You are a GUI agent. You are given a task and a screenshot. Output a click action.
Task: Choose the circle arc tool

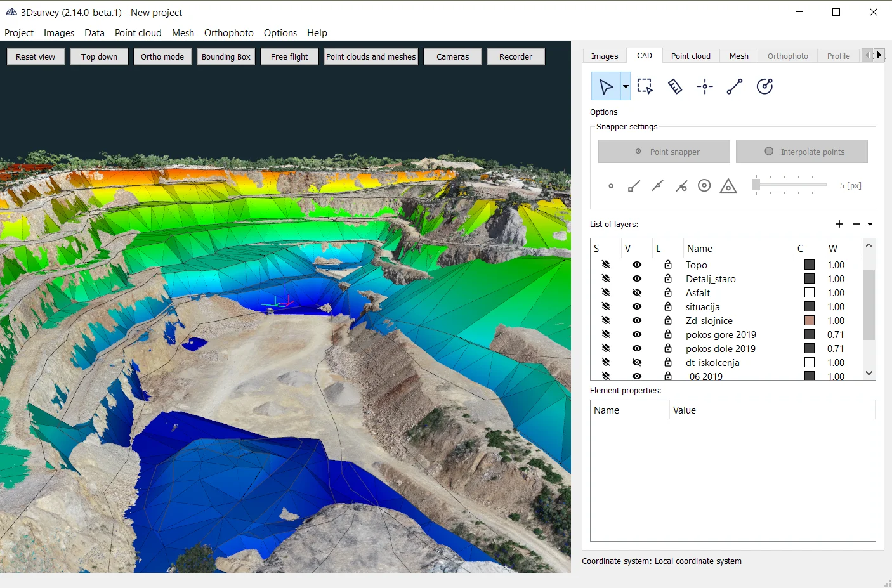[764, 86]
